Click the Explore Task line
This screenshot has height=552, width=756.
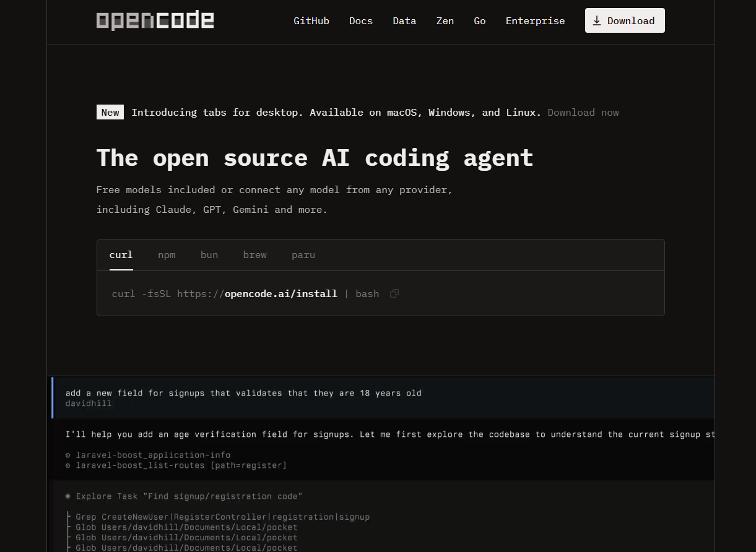(x=183, y=496)
